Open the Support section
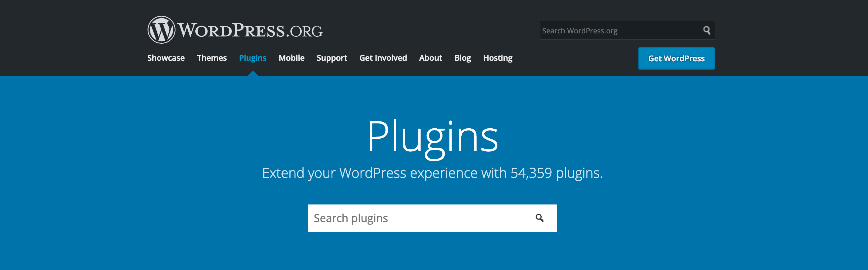868x270 pixels. click(x=331, y=58)
